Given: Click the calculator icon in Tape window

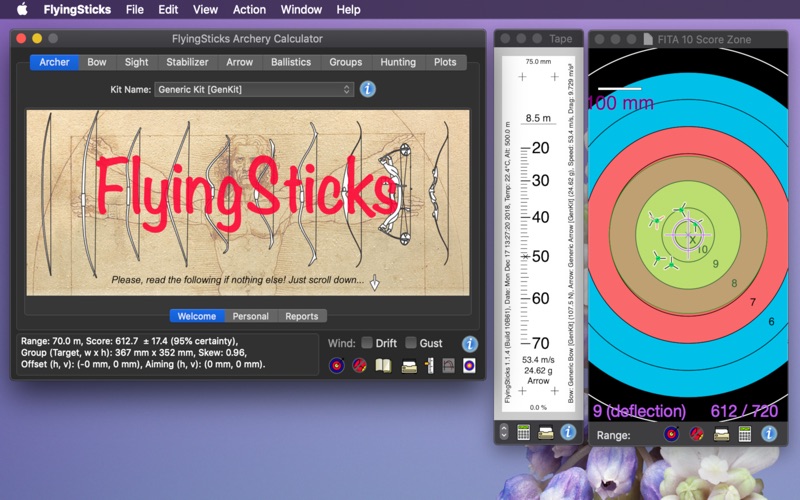Looking at the screenshot, I should [523, 433].
